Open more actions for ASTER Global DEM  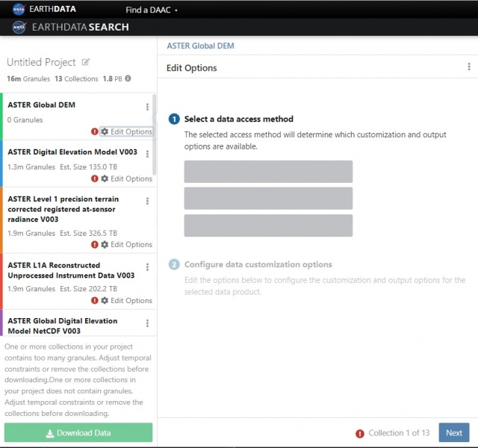point(147,107)
